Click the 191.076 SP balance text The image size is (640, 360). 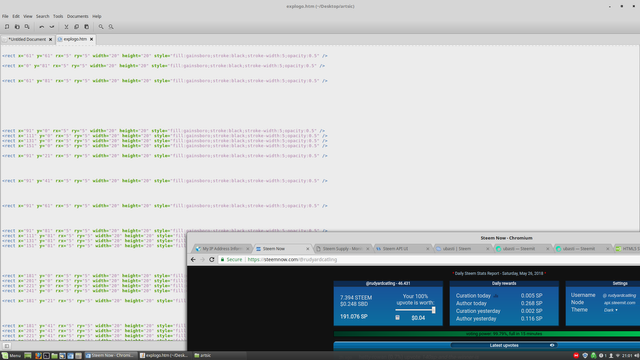click(x=354, y=317)
